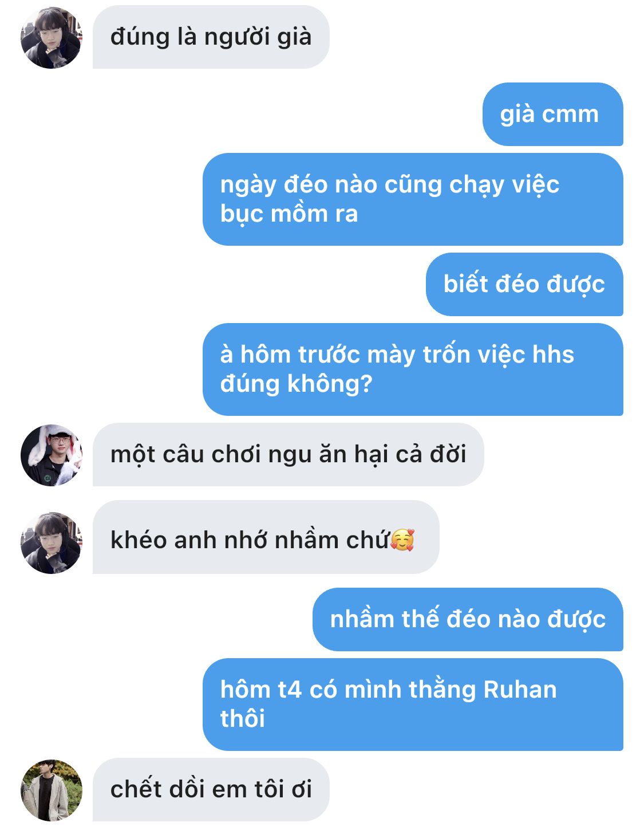Tap the avatar beside "một câu chơi ngu" message

52,455
